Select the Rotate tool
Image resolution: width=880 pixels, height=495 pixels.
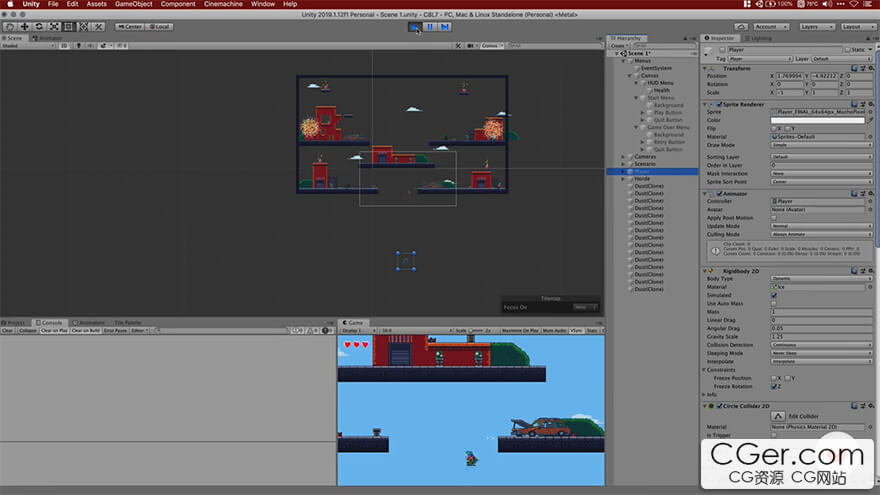(39, 26)
